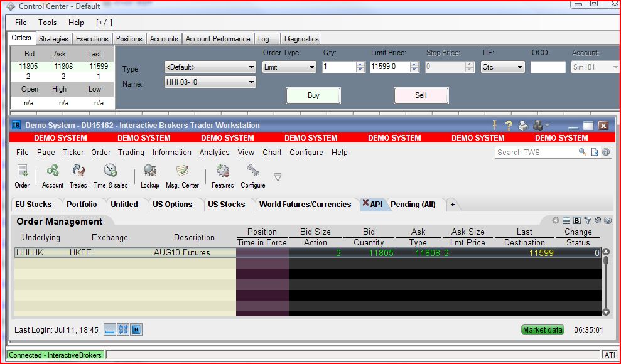Click the Sell button
This screenshot has height=364, width=621.
coord(421,95)
